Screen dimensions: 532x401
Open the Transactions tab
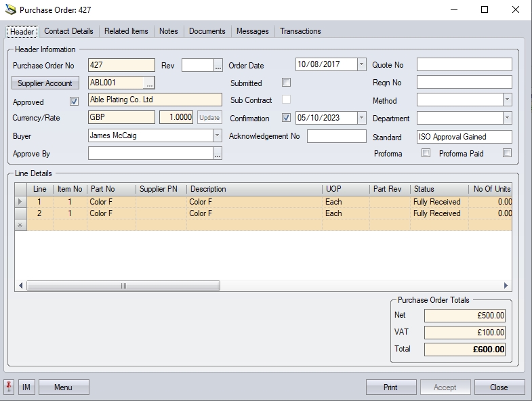tap(300, 31)
